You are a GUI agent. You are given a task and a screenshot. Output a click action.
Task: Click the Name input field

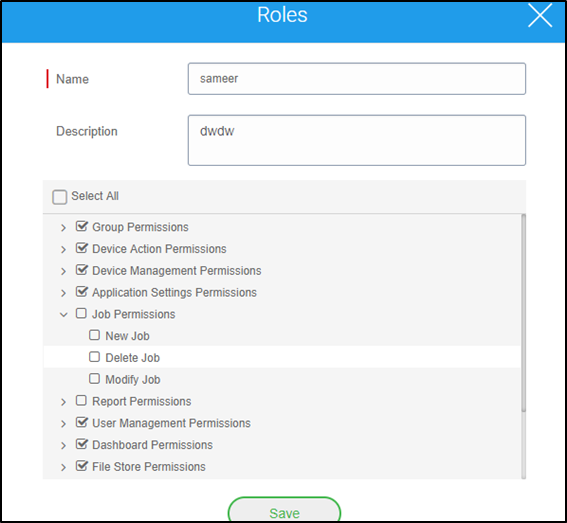357,79
